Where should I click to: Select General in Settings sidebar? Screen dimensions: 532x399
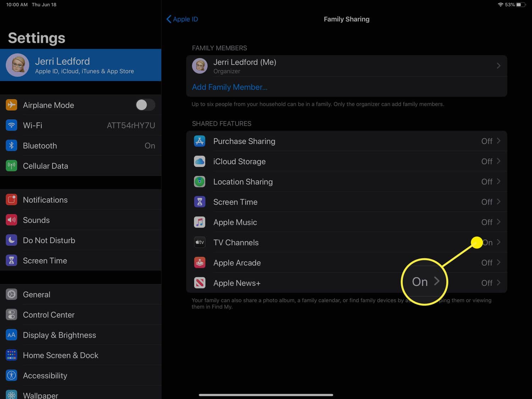click(81, 295)
